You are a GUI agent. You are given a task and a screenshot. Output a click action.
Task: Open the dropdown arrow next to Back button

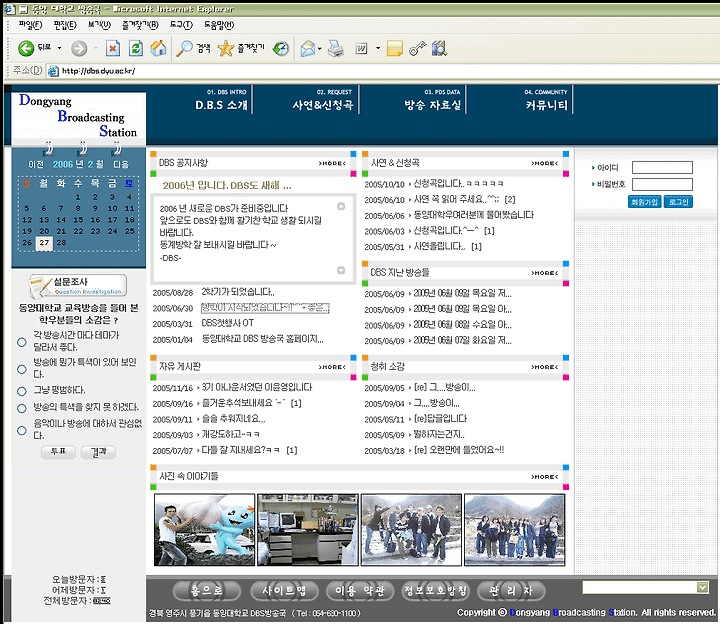click(59, 48)
